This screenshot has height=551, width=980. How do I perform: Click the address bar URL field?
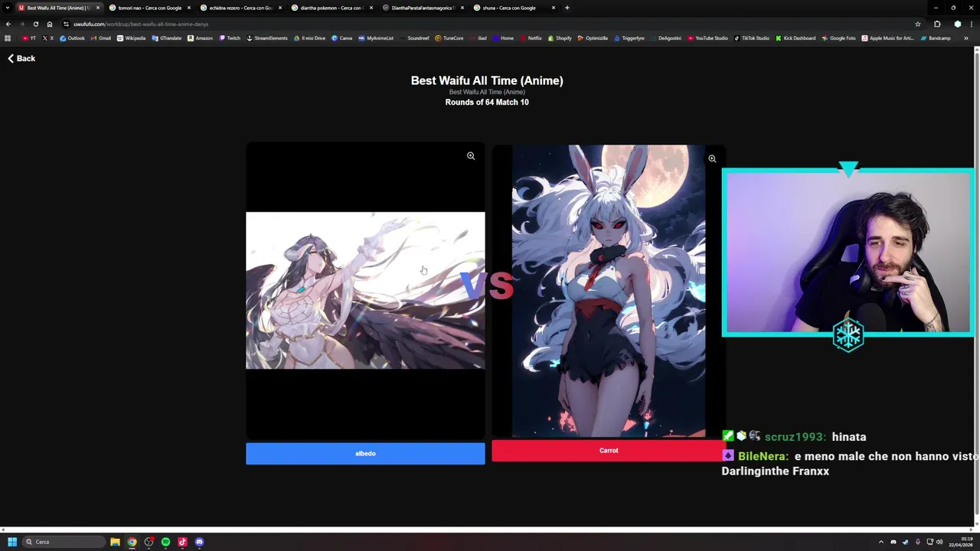pyautogui.click(x=490, y=24)
